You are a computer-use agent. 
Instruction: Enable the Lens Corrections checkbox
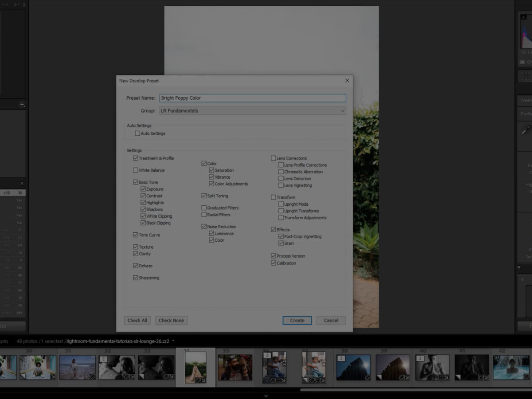point(274,158)
